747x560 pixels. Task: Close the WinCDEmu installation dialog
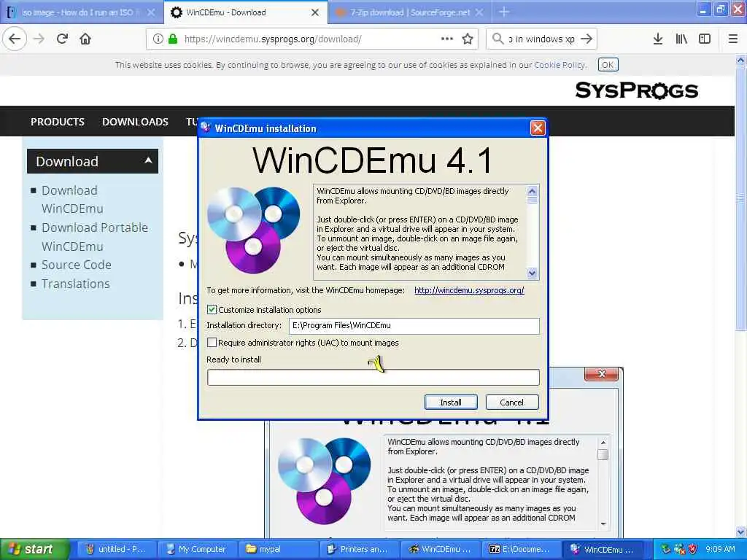point(538,128)
